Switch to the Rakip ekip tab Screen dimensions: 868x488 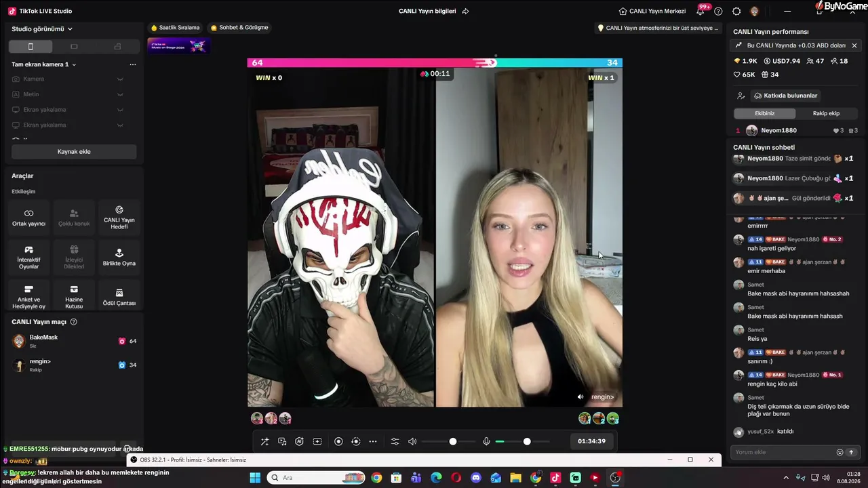pyautogui.click(x=826, y=113)
